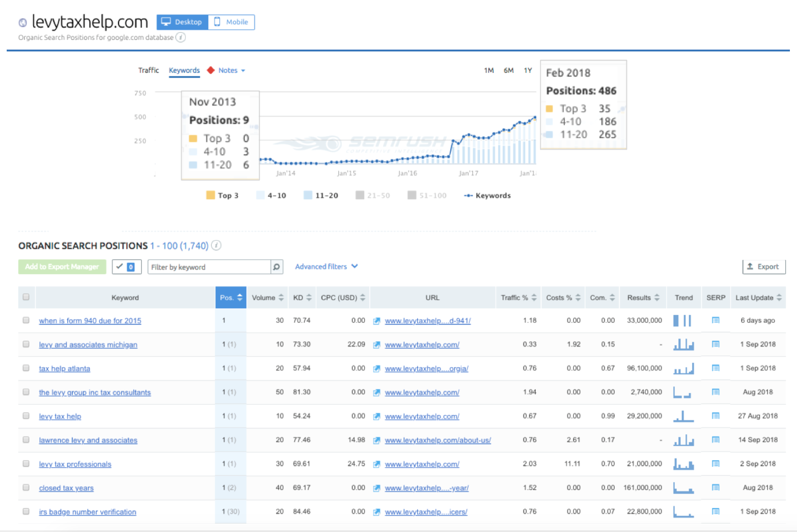Image resolution: width=797 pixels, height=532 pixels.
Task: Click the selected-items counter button showing 0
Action: click(127, 266)
